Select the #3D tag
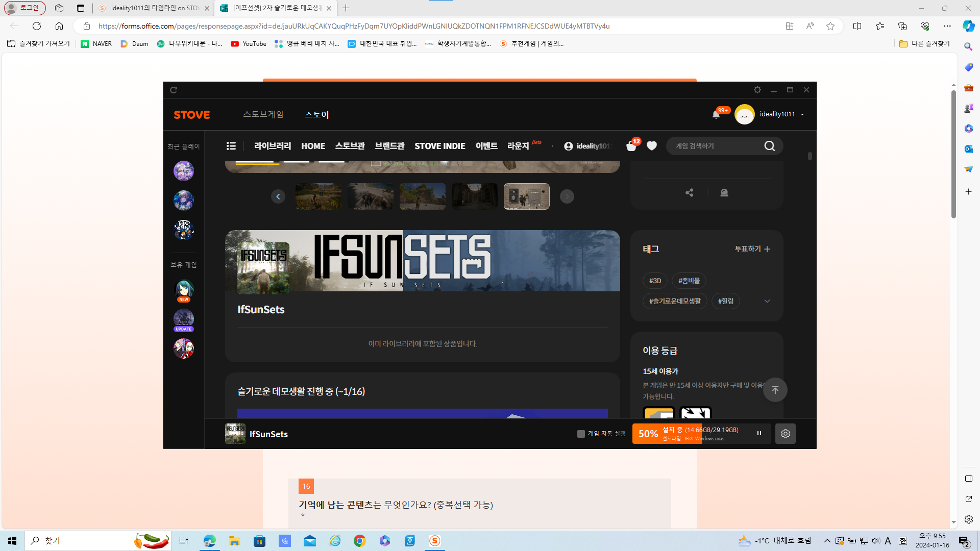Screen dimensions: 980x551 (655, 281)
